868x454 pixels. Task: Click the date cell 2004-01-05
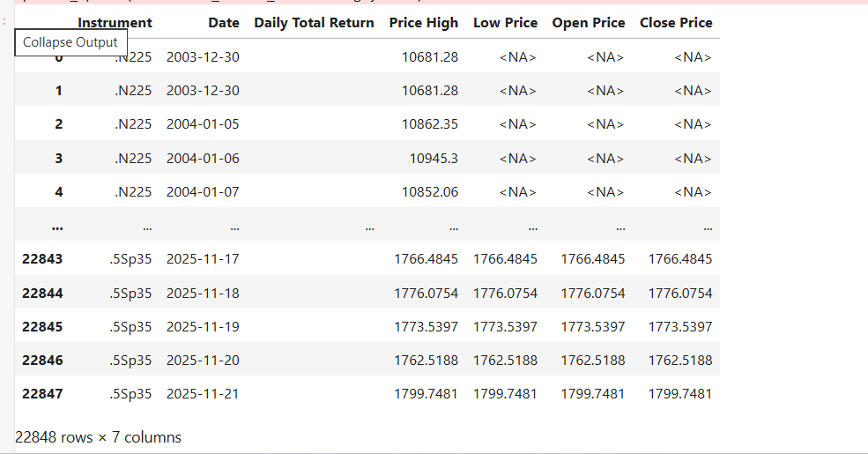click(x=203, y=124)
